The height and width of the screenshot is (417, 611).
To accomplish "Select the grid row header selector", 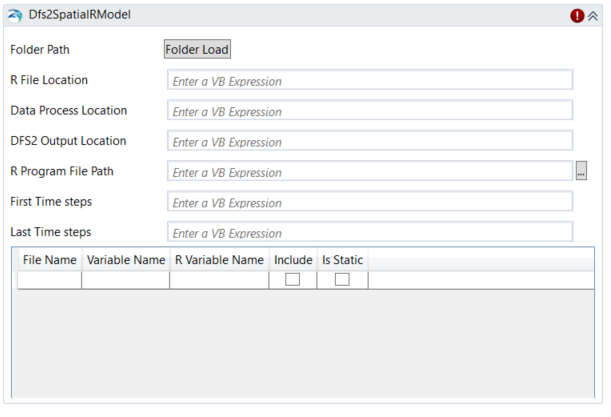I will [15, 280].
